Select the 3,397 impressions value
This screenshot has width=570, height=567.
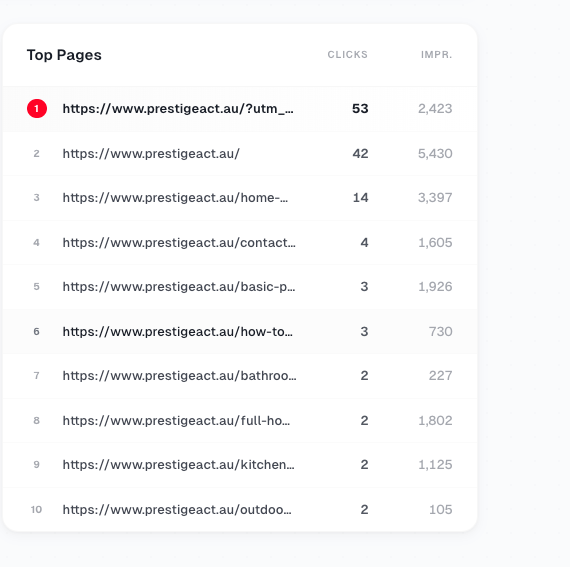pos(435,197)
